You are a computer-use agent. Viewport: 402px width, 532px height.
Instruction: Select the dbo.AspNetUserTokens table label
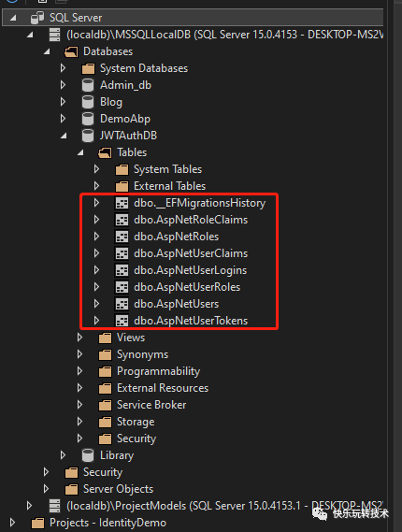point(191,321)
